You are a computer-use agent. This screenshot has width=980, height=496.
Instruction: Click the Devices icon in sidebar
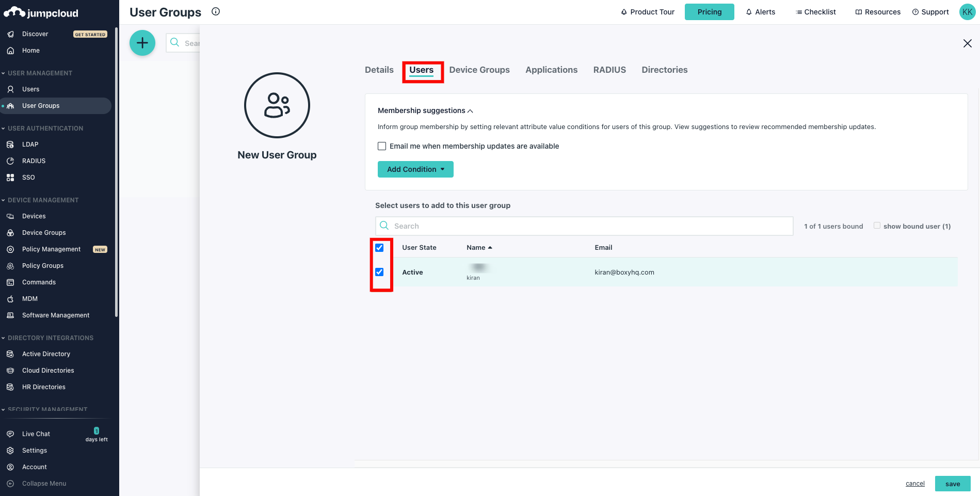(10, 216)
